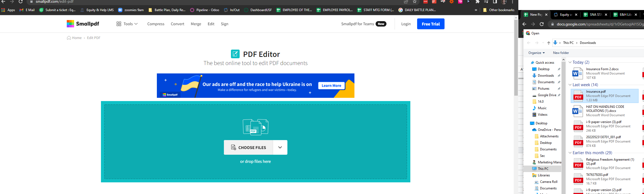
Task: Select HAT ON HANDLING CODE VIOLATIONS (1).docx
Action: pos(605,111)
